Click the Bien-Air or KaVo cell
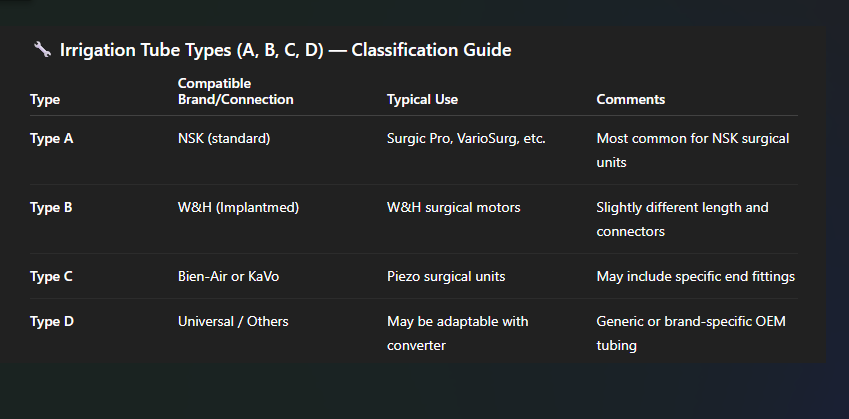 point(228,277)
